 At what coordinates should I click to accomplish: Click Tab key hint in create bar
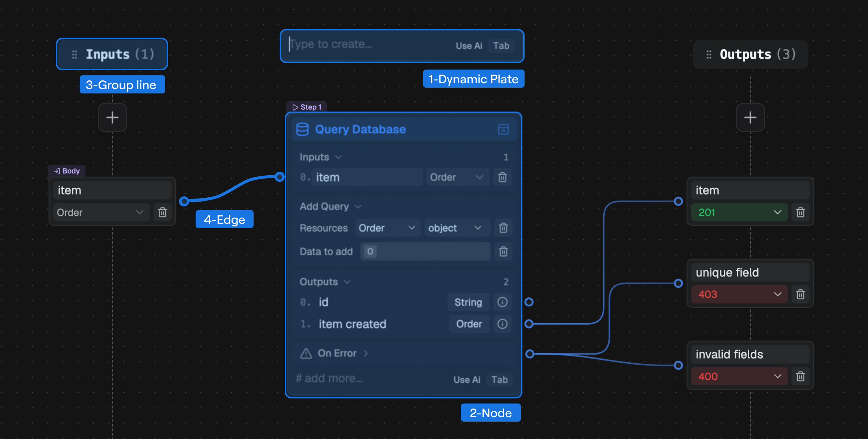coord(501,46)
